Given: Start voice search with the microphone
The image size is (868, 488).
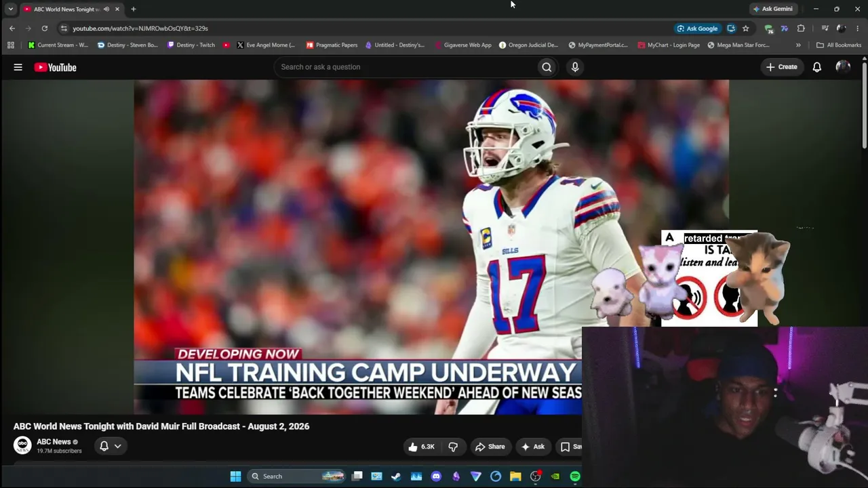Looking at the screenshot, I should coord(575,67).
